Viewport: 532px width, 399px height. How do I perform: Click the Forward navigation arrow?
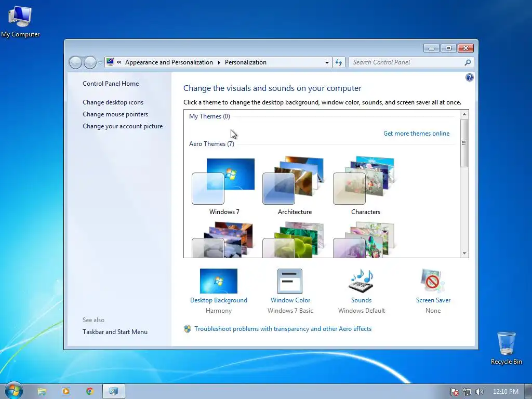click(x=89, y=62)
